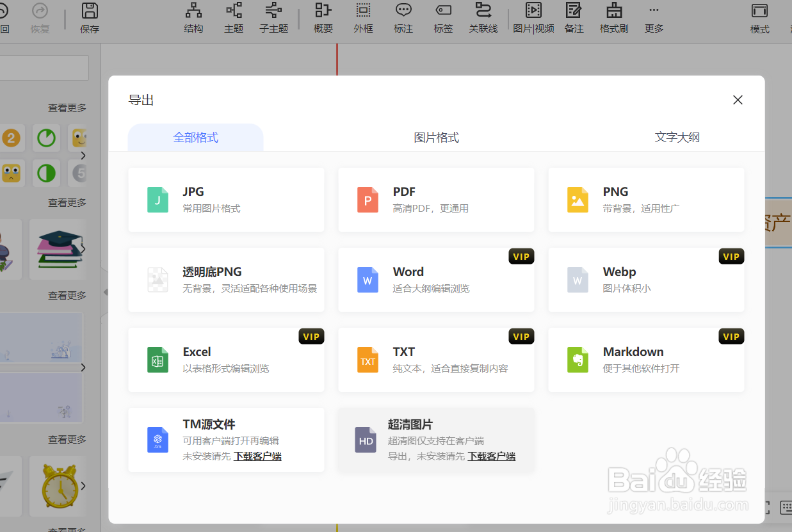Insert a 概要 summary
This screenshot has height=532, width=792.
point(323,17)
